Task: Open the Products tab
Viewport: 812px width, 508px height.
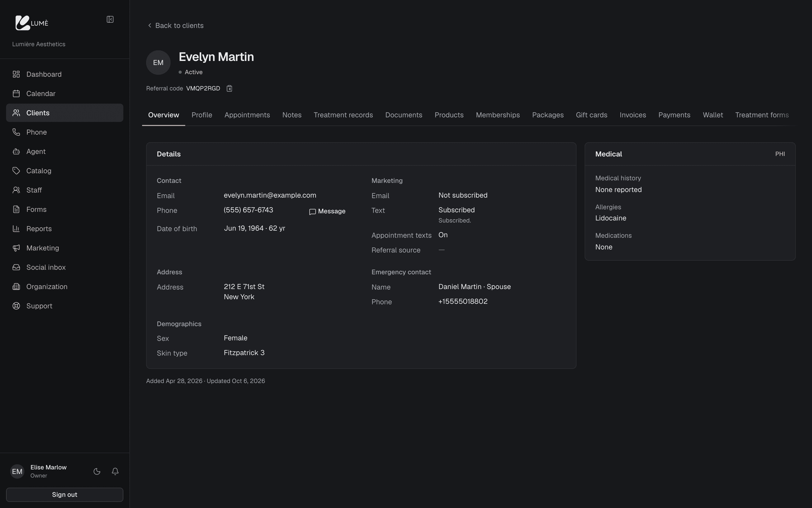Action: (449, 115)
